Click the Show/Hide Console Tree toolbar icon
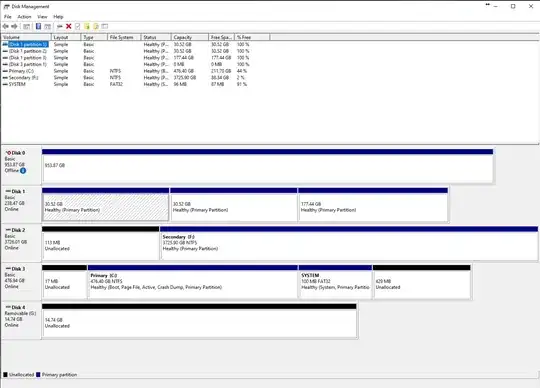 tap(27, 26)
